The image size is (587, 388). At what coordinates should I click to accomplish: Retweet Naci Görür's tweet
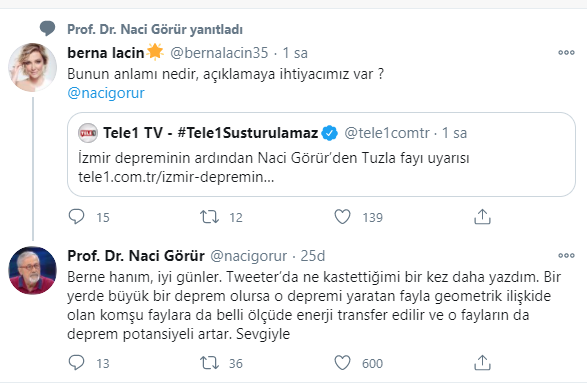pos(209,363)
